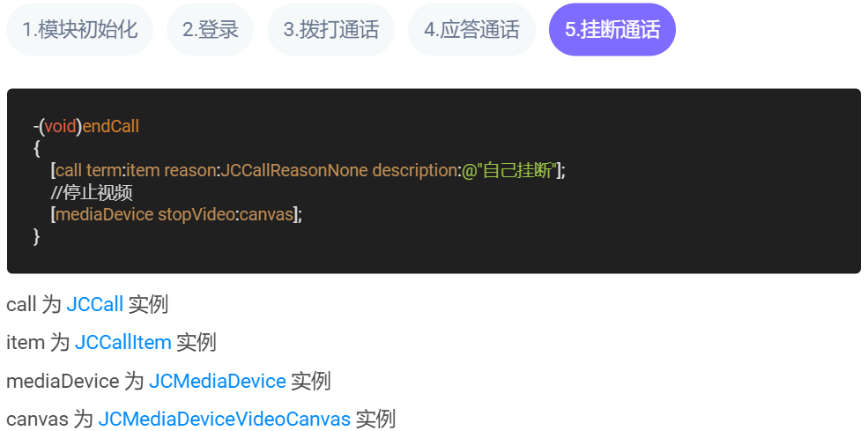The height and width of the screenshot is (431, 868).
Task: Open the JCCall class link
Action: [94, 305]
